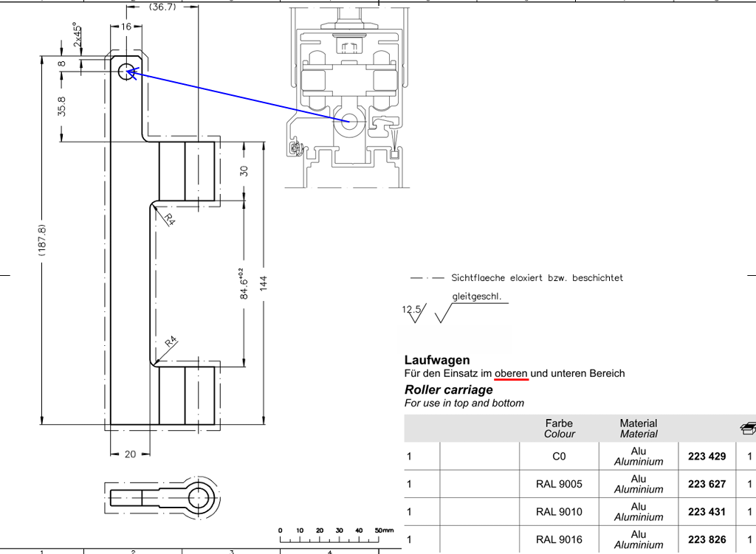Screen dimensions: 756x554
Task: Click the 144 vertical dimension value
Action: pyautogui.click(x=264, y=283)
